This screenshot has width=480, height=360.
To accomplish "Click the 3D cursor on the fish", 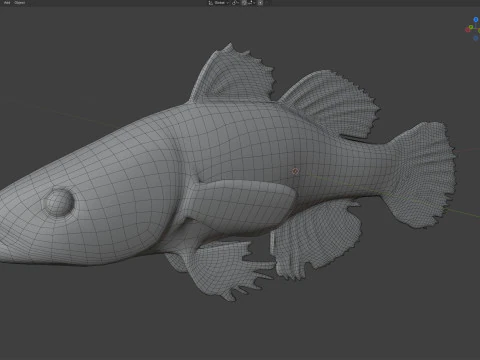I will tap(295, 171).
